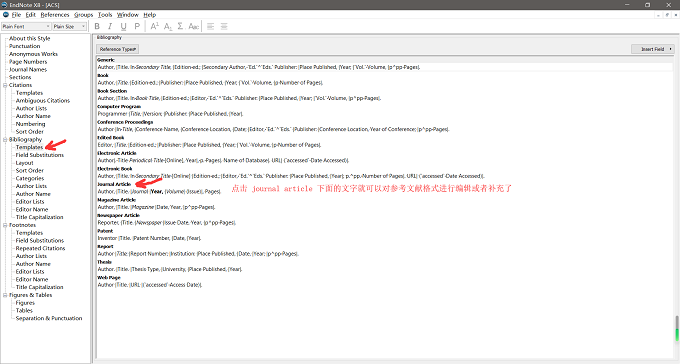Collapse the Bibliography tree node
The height and width of the screenshot is (364, 680).
5,140
